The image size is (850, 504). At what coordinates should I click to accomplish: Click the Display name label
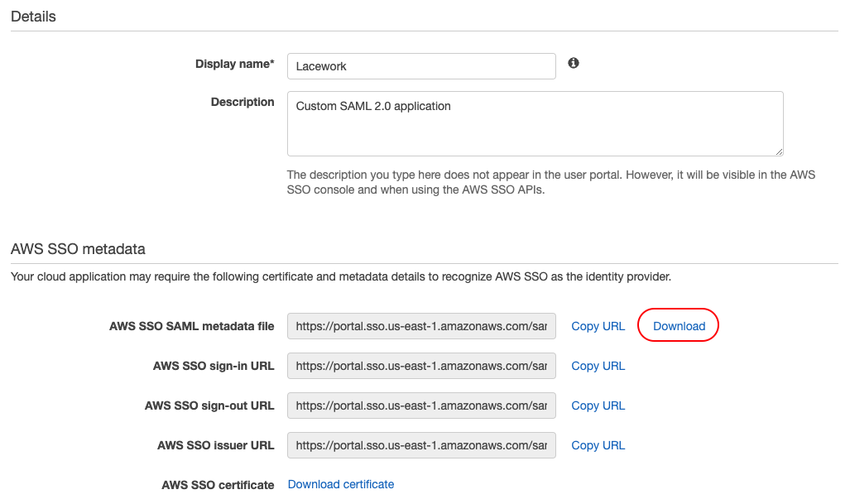(234, 64)
